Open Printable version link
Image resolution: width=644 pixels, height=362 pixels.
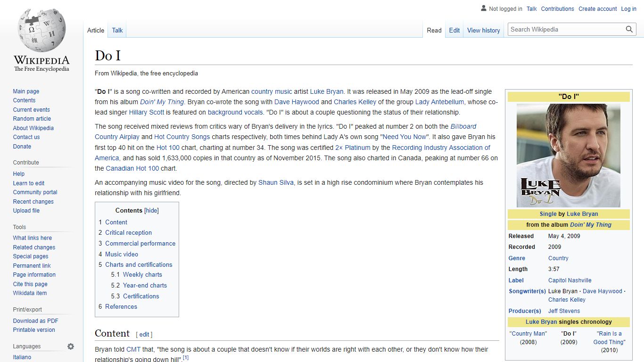click(34, 330)
